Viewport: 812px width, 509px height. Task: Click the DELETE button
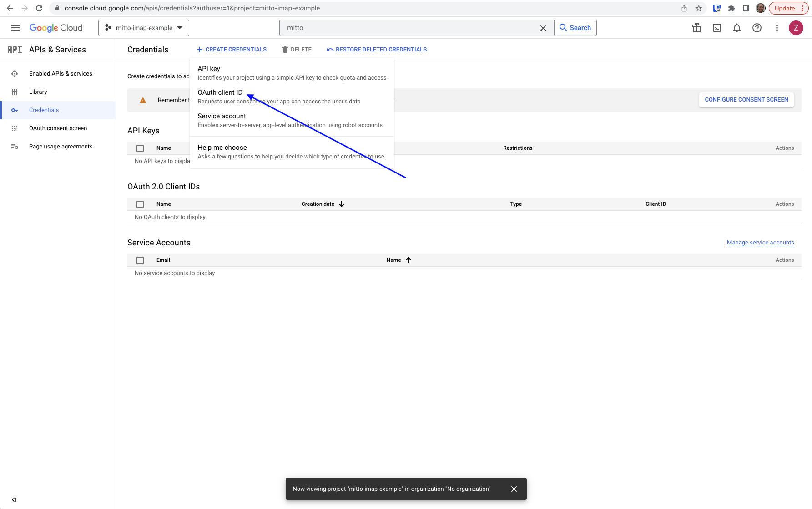pos(297,50)
